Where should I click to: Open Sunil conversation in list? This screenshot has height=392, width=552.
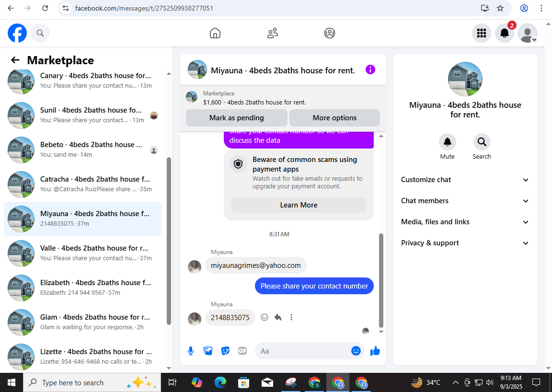pyautogui.click(x=83, y=115)
